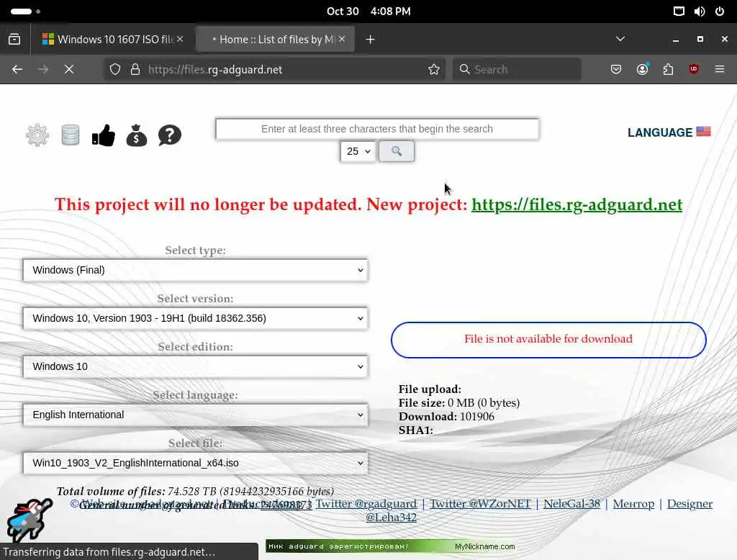Viewport: 737px width, 560px height.
Task: Open the Firefox hamburger menu
Action: pyautogui.click(x=720, y=70)
